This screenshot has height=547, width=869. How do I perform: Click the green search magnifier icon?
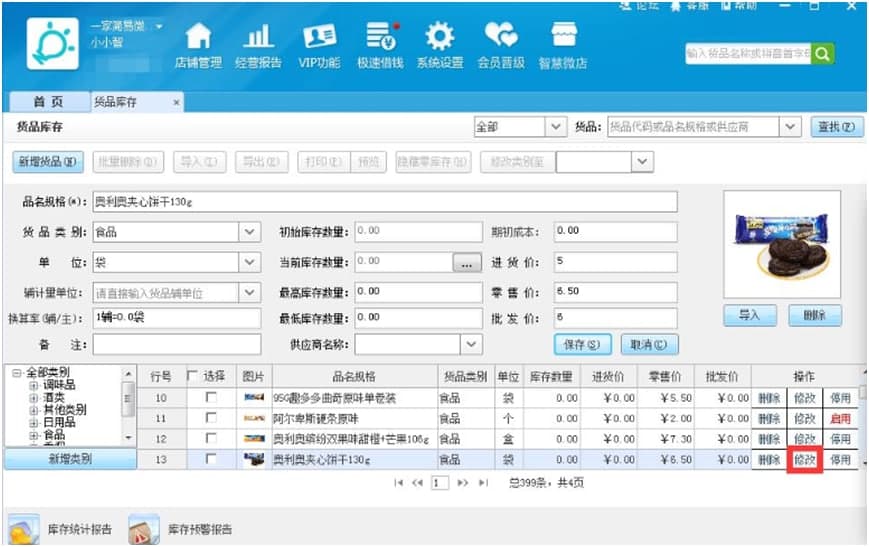[822, 54]
